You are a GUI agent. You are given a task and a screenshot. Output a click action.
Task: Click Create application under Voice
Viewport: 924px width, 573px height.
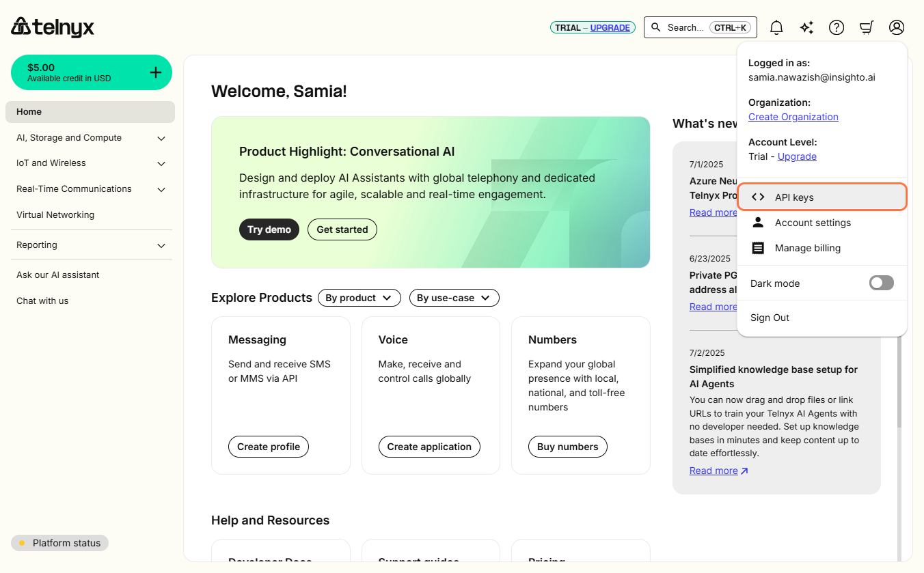(429, 447)
